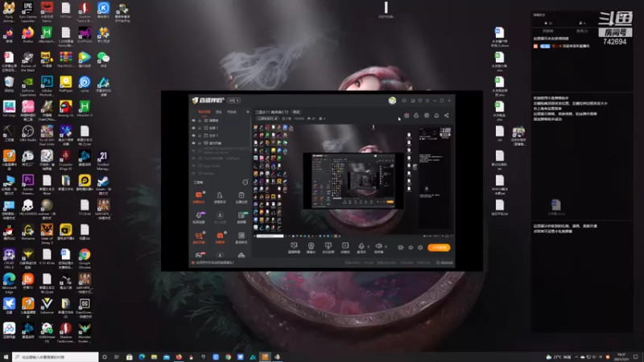Click the 三国志11 血色版2.72 stream title
This screenshot has height=362, width=644.
pos(272,112)
